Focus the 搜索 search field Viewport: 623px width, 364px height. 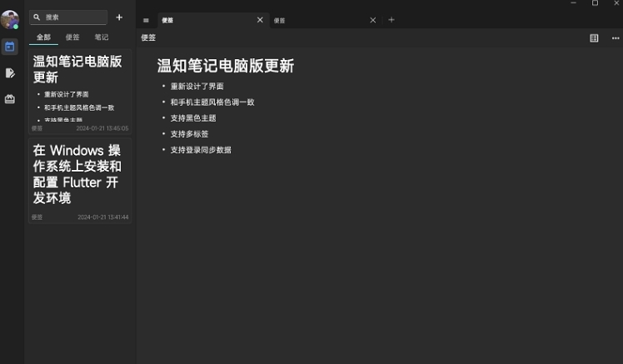point(68,17)
